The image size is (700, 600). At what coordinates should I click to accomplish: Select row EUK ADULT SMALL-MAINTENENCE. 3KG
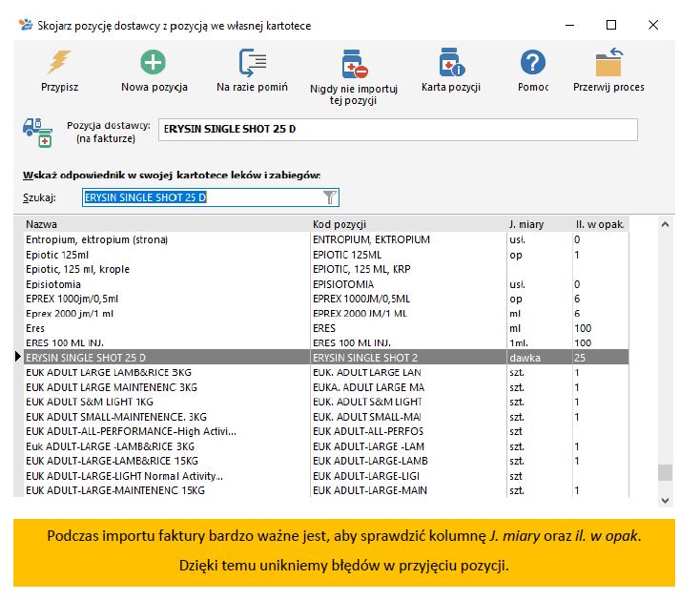(326, 417)
